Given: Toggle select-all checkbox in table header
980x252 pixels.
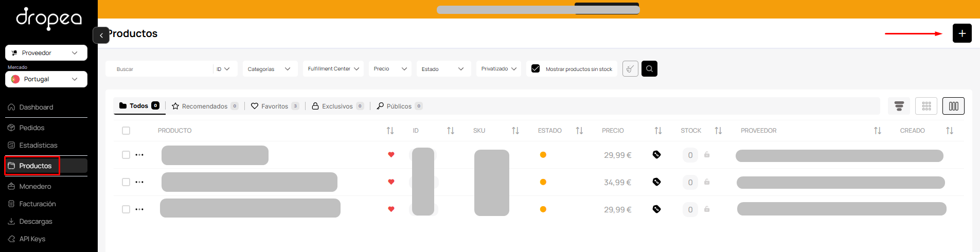Looking at the screenshot, I should [x=126, y=131].
